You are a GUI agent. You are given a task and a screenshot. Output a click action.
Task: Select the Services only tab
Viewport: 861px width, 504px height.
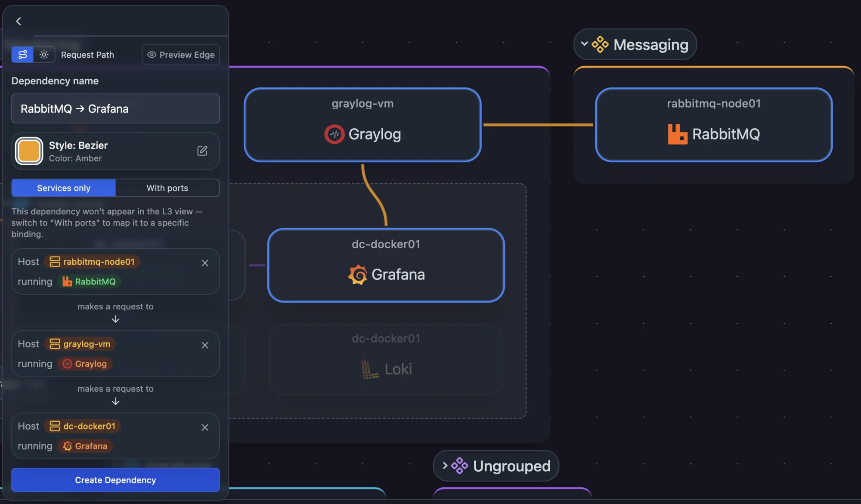(x=64, y=188)
